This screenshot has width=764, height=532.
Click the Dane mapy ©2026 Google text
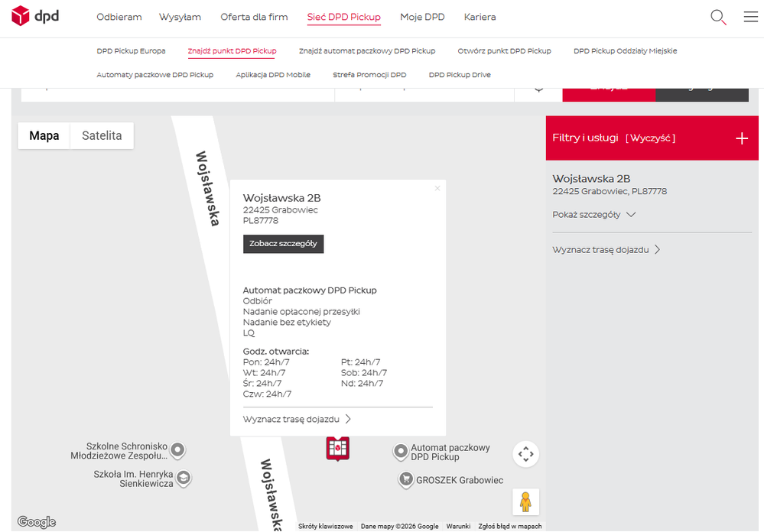(399, 526)
